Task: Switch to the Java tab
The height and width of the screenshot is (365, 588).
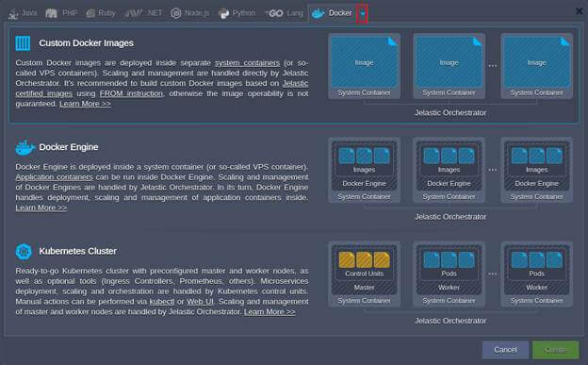Action: coord(23,13)
